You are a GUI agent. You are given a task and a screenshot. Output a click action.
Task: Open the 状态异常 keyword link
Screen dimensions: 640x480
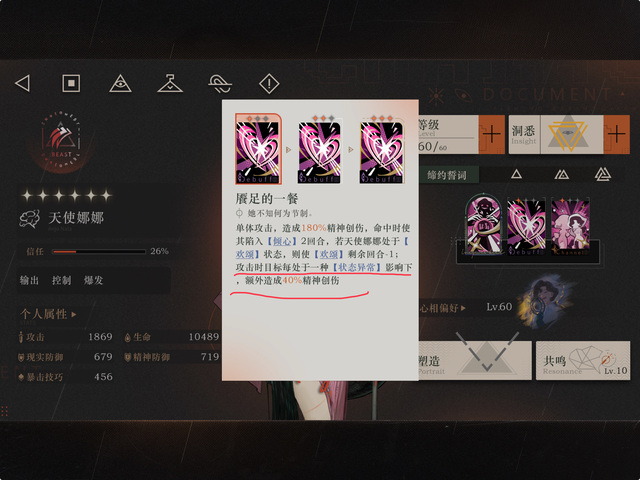tap(357, 267)
